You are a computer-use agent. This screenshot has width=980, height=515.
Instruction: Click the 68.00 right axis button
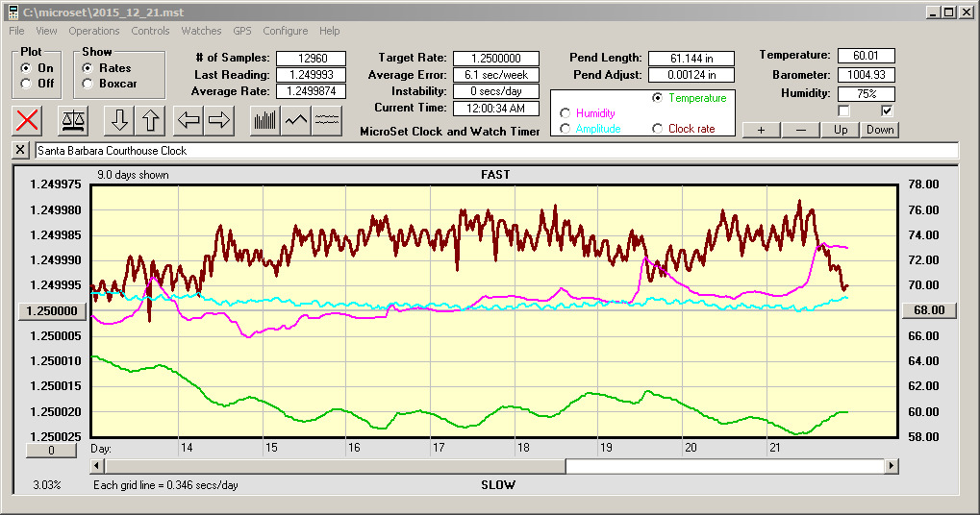[x=929, y=310]
